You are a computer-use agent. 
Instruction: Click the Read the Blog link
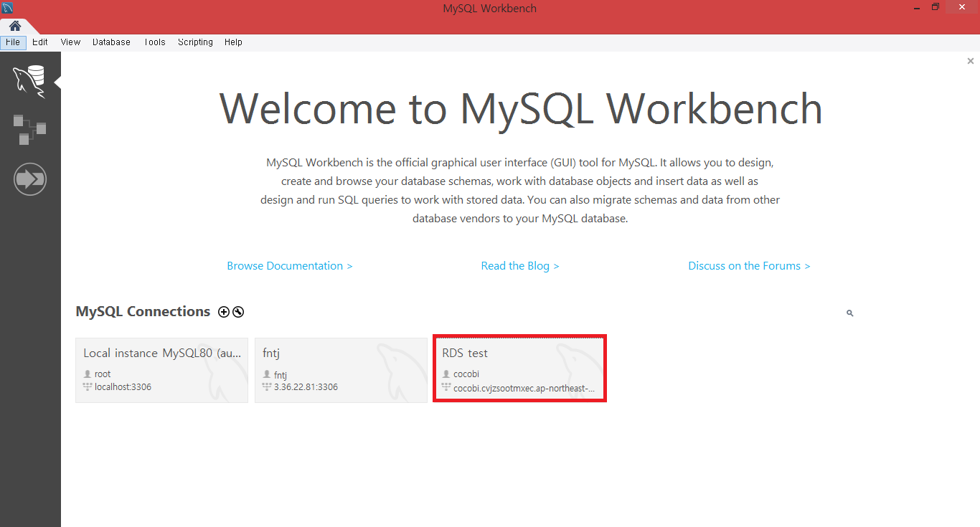(x=520, y=266)
